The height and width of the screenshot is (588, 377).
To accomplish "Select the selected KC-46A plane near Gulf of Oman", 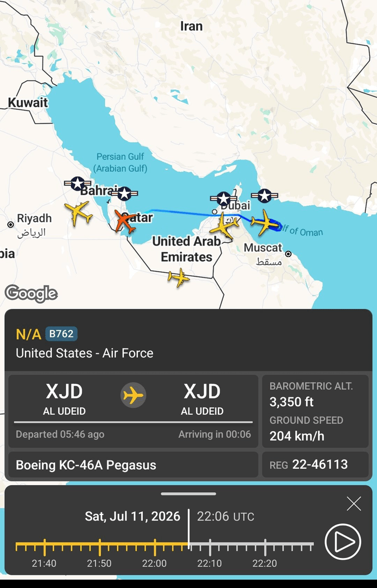I will coord(265,222).
